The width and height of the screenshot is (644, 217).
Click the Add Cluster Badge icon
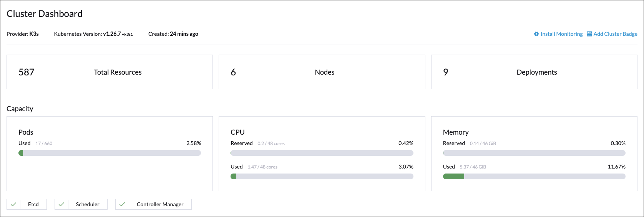(x=589, y=34)
